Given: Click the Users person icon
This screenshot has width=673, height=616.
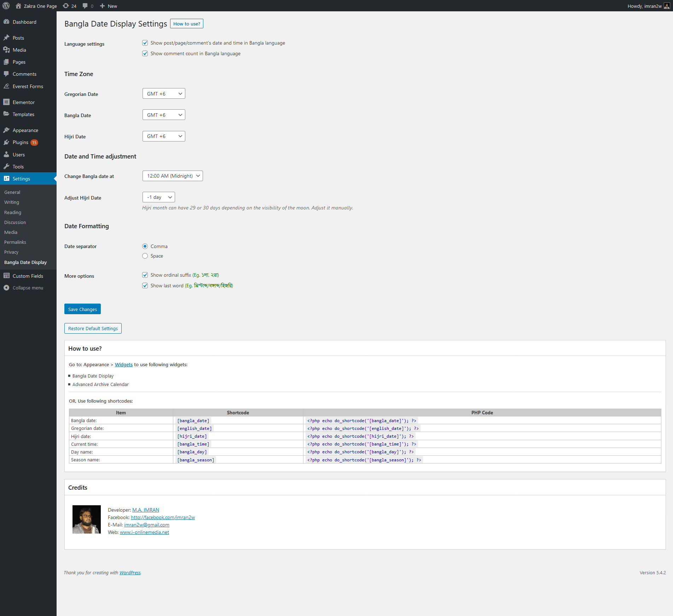Looking at the screenshot, I should (x=6, y=154).
